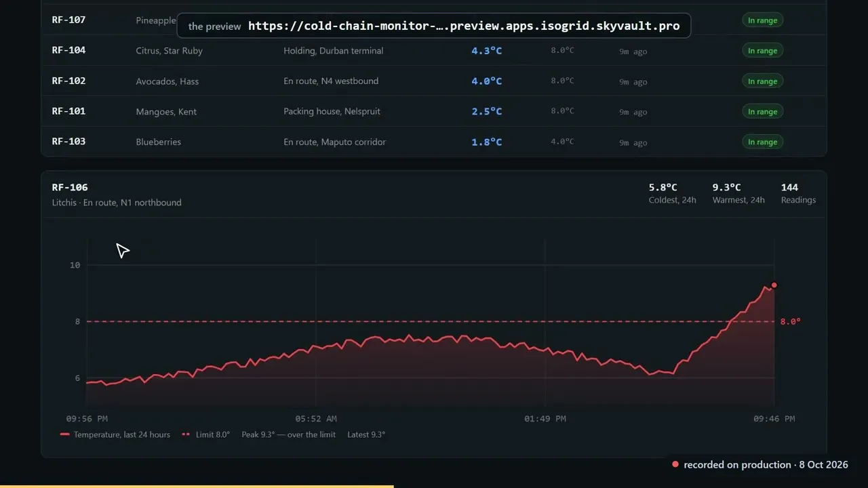The height and width of the screenshot is (488, 868).
Task: Click the 8.0° limit line label
Action: click(790, 321)
